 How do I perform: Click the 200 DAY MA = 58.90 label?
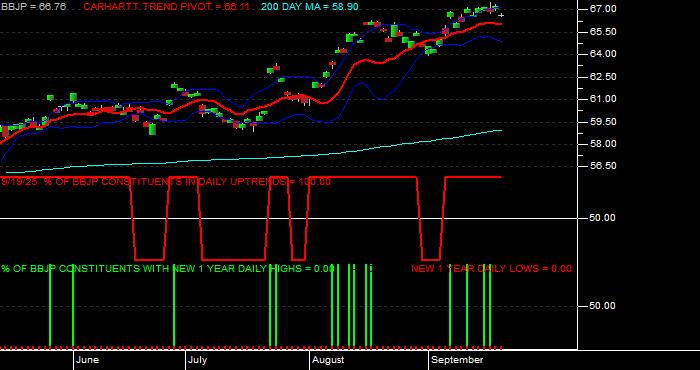(309, 7)
